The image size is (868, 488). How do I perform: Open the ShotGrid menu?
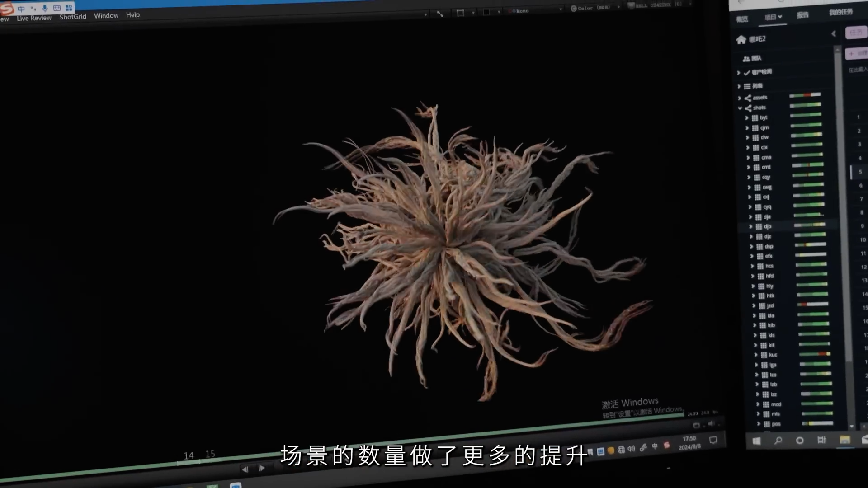[x=72, y=17]
